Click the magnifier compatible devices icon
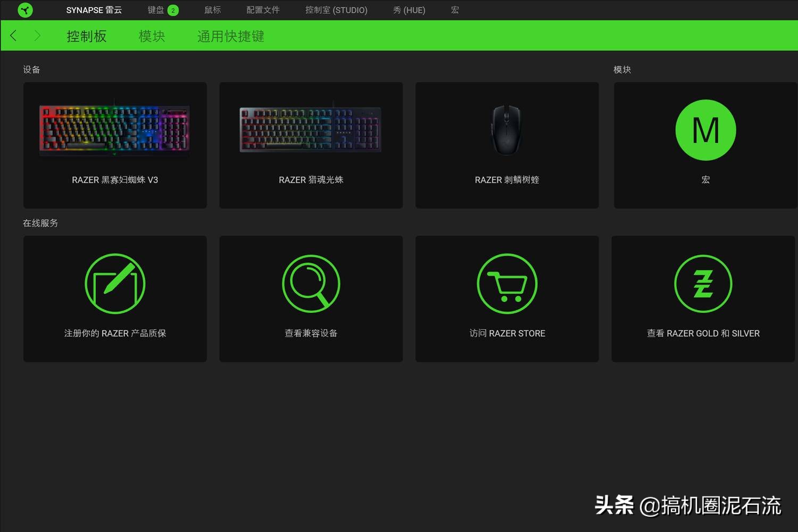The width and height of the screenshot is (798, 532). 311,284
